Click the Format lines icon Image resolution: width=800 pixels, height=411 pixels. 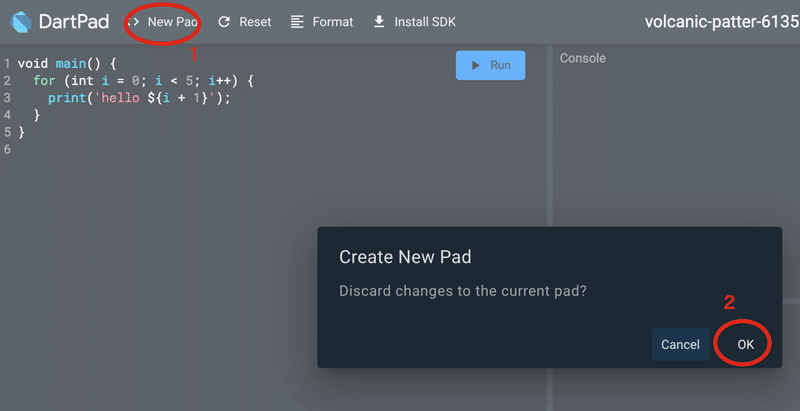tap(297, 21)
